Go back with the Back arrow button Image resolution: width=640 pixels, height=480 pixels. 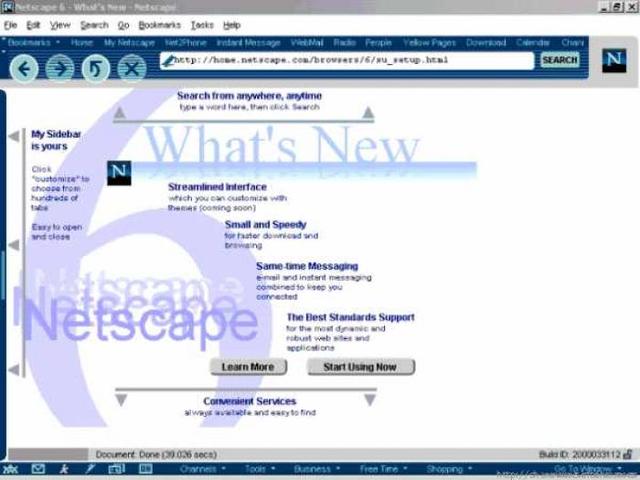(24, 69)
